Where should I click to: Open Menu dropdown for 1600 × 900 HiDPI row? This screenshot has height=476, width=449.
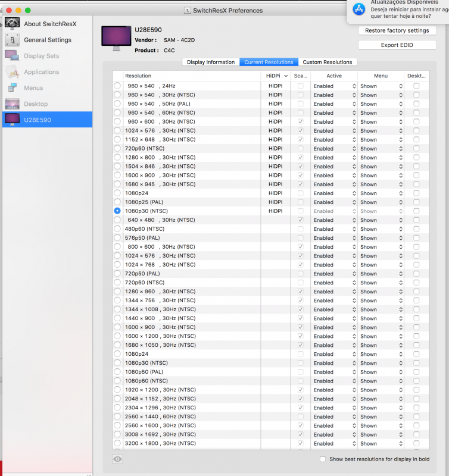pos(381,175)
